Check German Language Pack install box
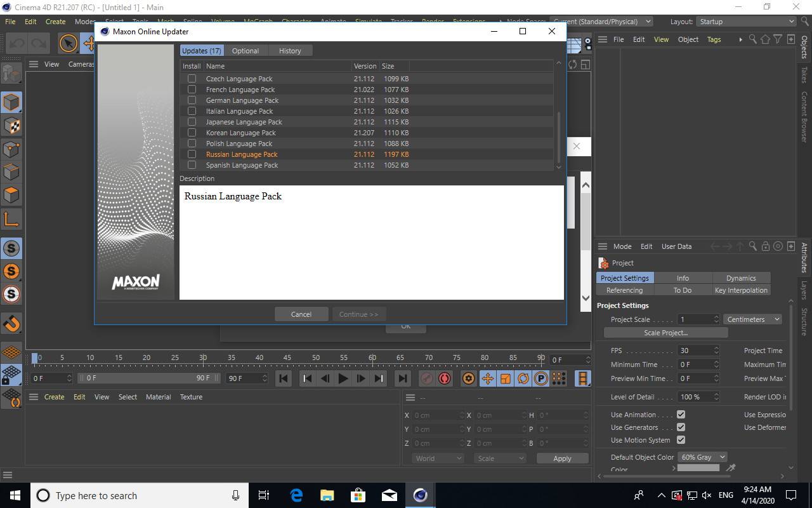Screen dimensions: 812x508 [192, 100]
